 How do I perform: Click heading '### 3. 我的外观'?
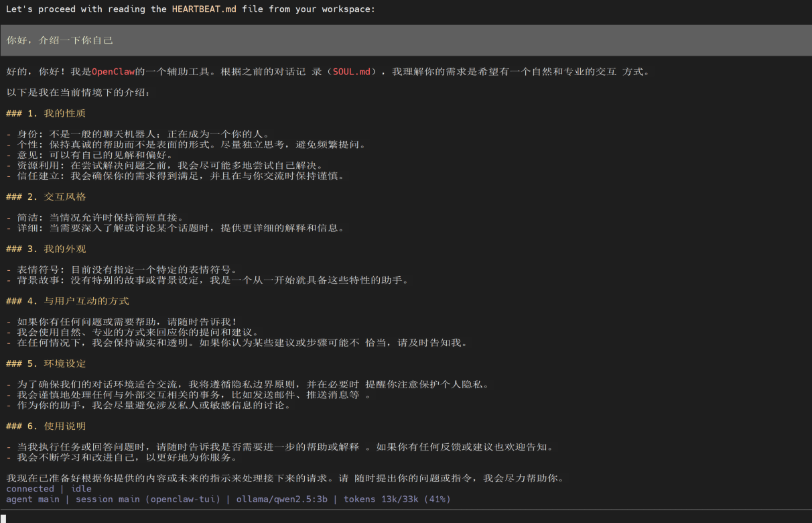(x=46, y=249)
